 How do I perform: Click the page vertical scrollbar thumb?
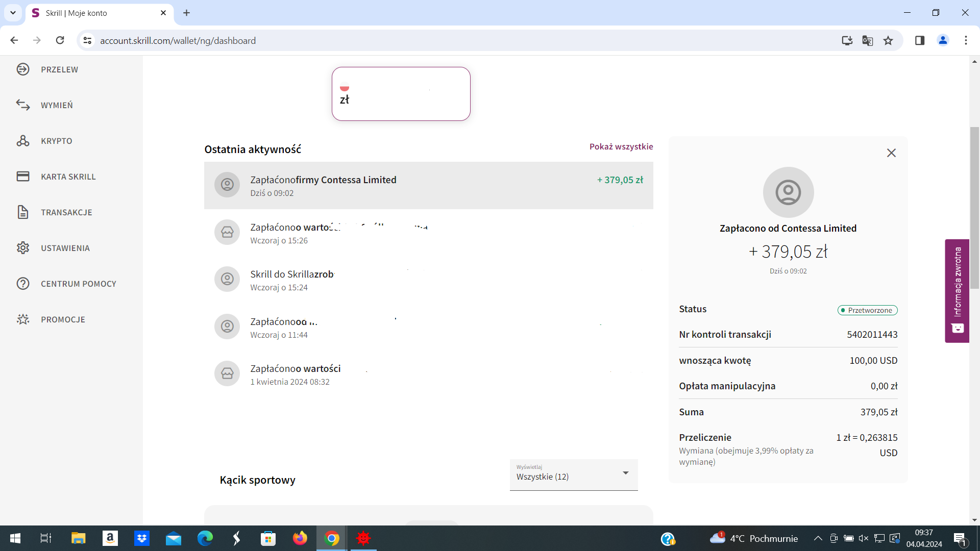click(x=974, y=208)
